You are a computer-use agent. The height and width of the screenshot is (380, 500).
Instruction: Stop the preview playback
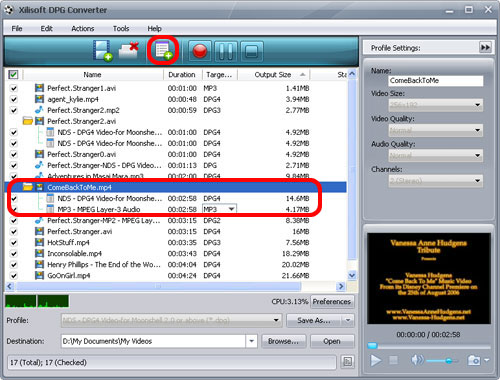394,360
